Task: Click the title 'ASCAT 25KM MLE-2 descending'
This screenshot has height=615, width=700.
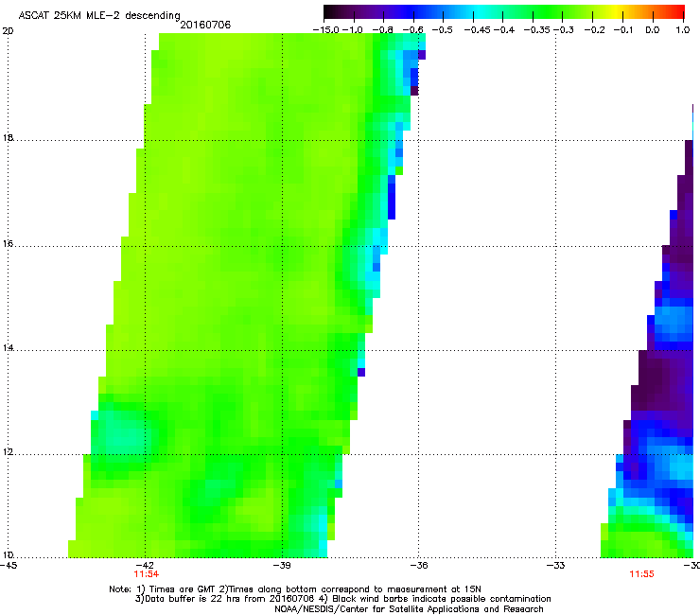Action: click(99, 15)
